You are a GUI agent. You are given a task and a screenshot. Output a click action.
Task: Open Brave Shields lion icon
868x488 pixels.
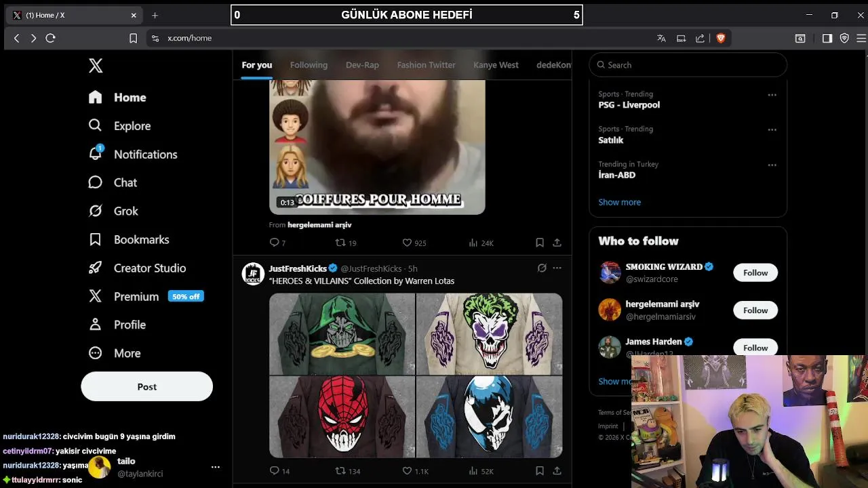(721, 39)
